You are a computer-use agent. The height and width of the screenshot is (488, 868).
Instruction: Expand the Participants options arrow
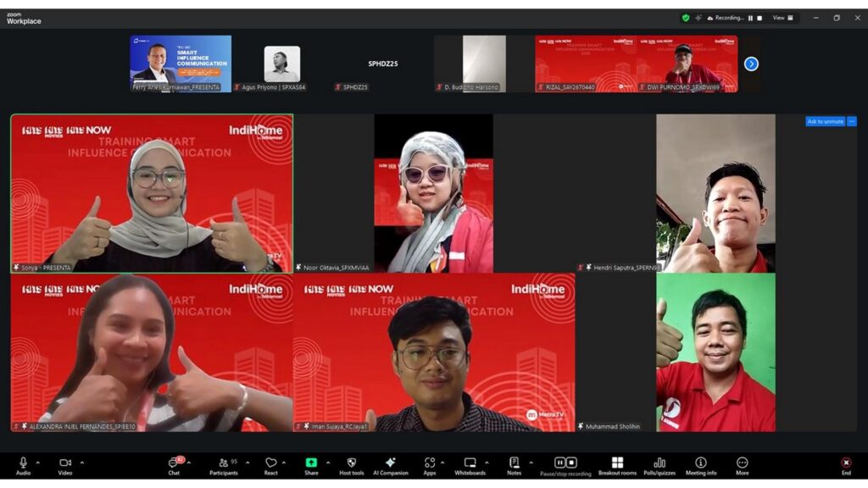pyautogui.click(x=248, y=463)
